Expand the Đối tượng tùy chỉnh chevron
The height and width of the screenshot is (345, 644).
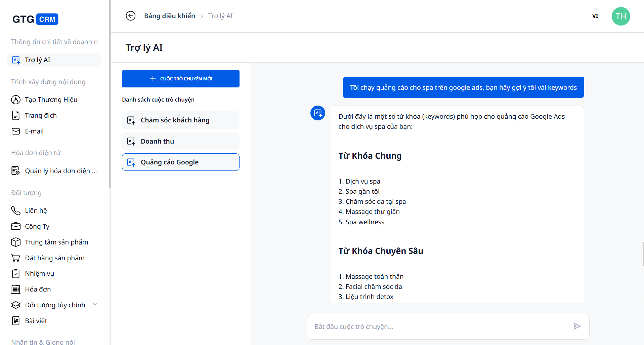click(95, 304)
